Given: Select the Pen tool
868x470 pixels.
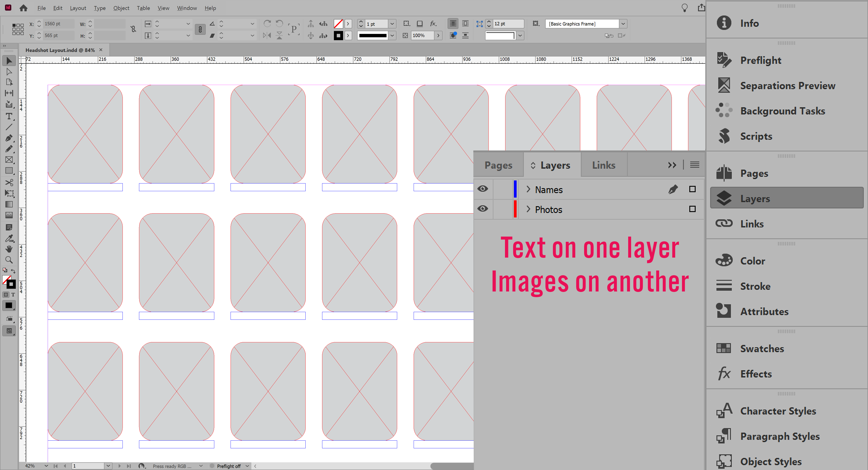Looking at the screenshot, I should tap(9, 138).
